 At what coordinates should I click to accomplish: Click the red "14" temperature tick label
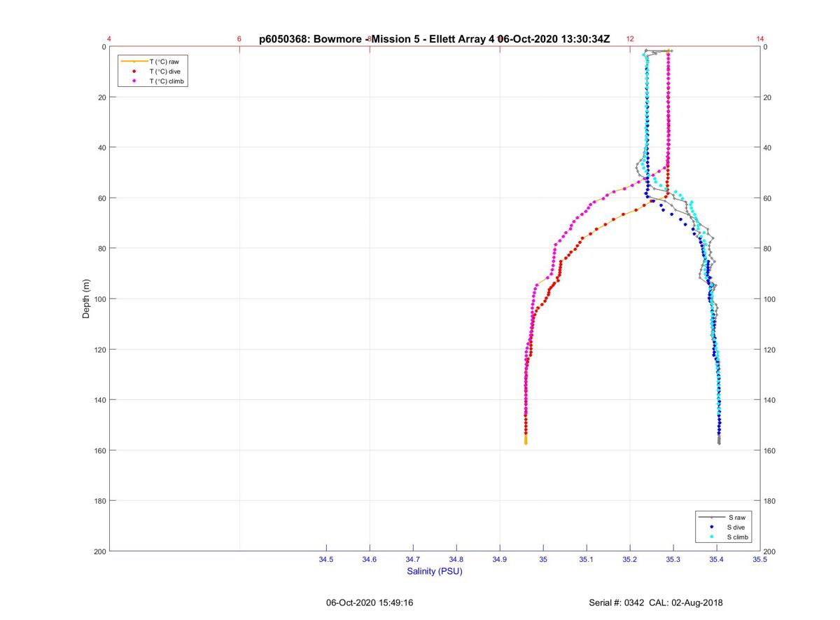tap(760, 39)
